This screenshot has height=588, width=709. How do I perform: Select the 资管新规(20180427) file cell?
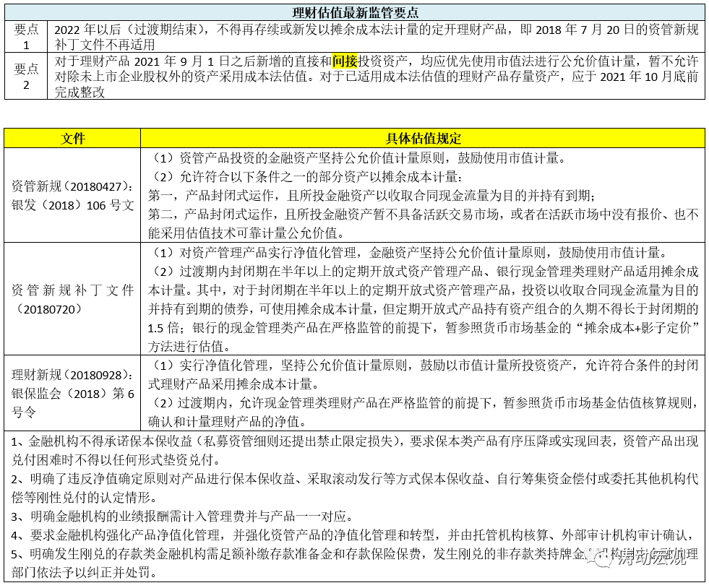pyautogui.click(x=72, y=195)
